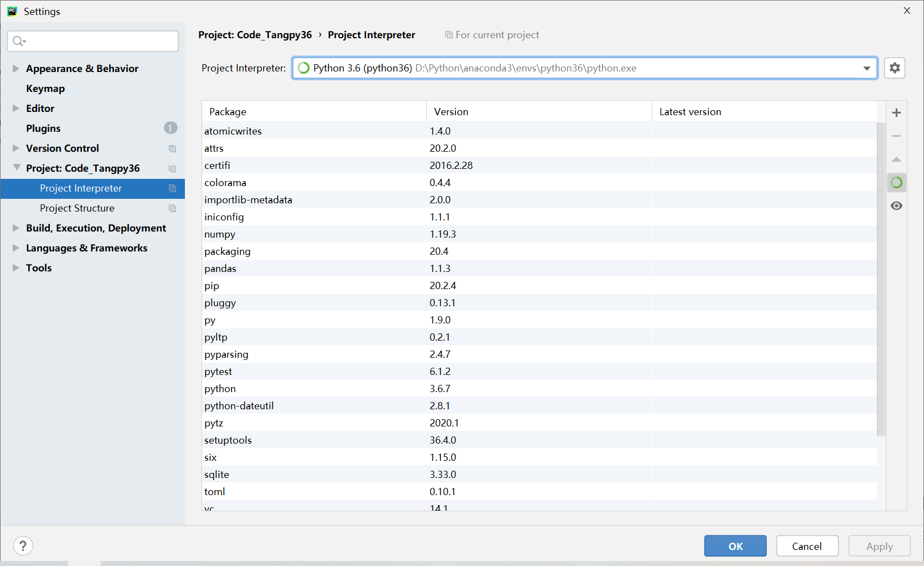The height and width of the screenshot is (566, 924).
Task: Select the certifi package row
Action: (540, 166)
